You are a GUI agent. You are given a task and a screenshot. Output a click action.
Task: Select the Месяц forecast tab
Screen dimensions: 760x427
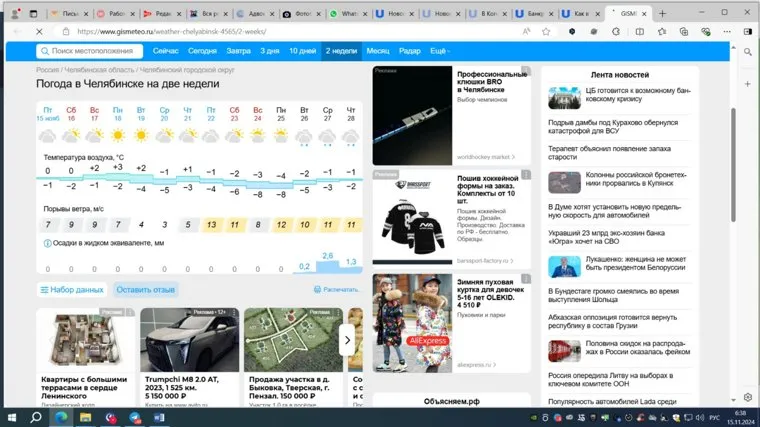[x=378, y=50]
